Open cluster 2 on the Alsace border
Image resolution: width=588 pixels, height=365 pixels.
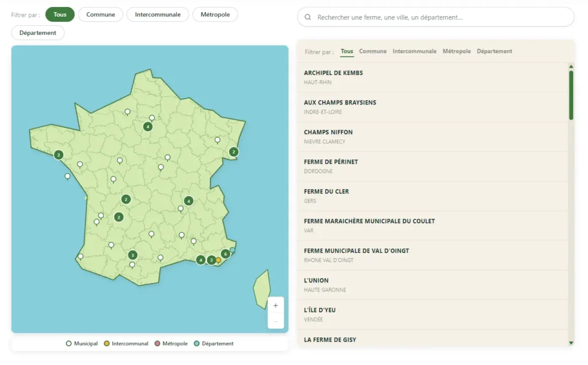[234, 152]
